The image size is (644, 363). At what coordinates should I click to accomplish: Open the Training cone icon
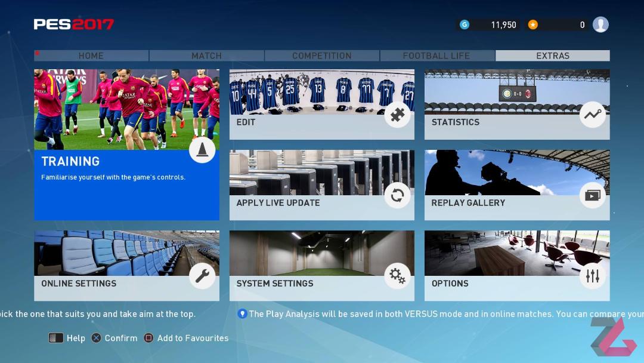pyautogui.click(x=202, y=150)
